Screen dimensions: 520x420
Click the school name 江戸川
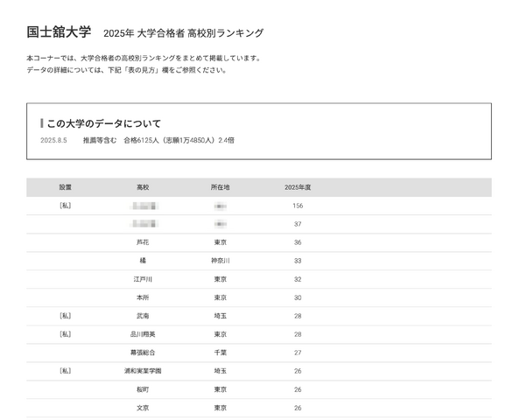143,279
